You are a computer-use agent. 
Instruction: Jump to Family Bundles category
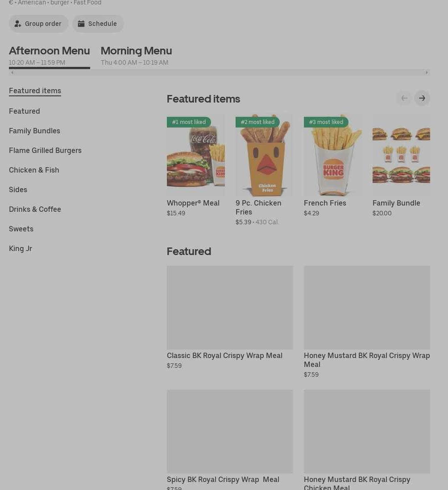[34, 131]
